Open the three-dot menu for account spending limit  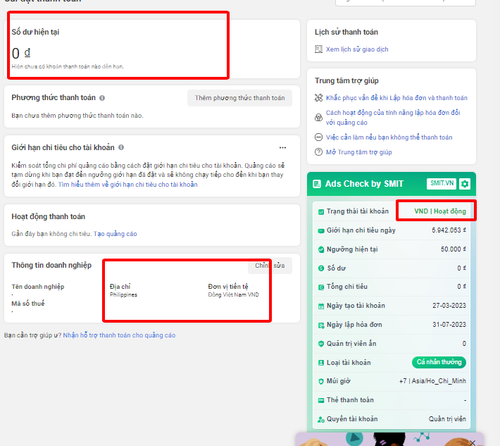(283, 148)
